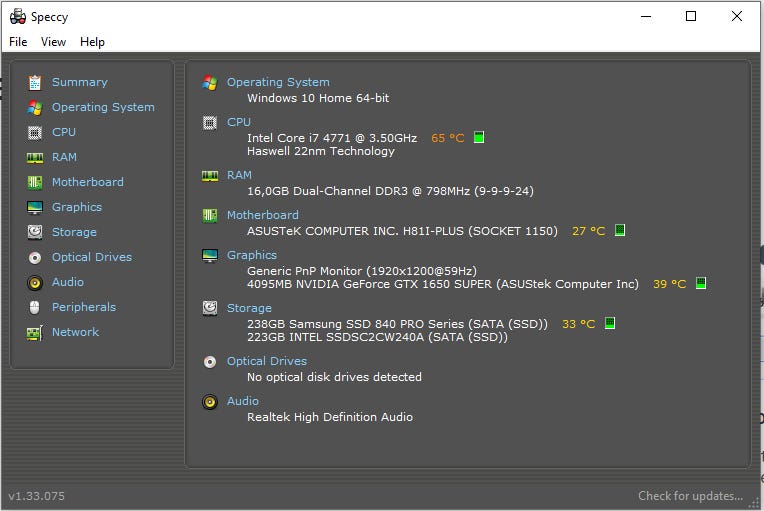This screenshot has width=764, height=511.
Task: Show Network details from the sidebar
Action: coord(76,332)
